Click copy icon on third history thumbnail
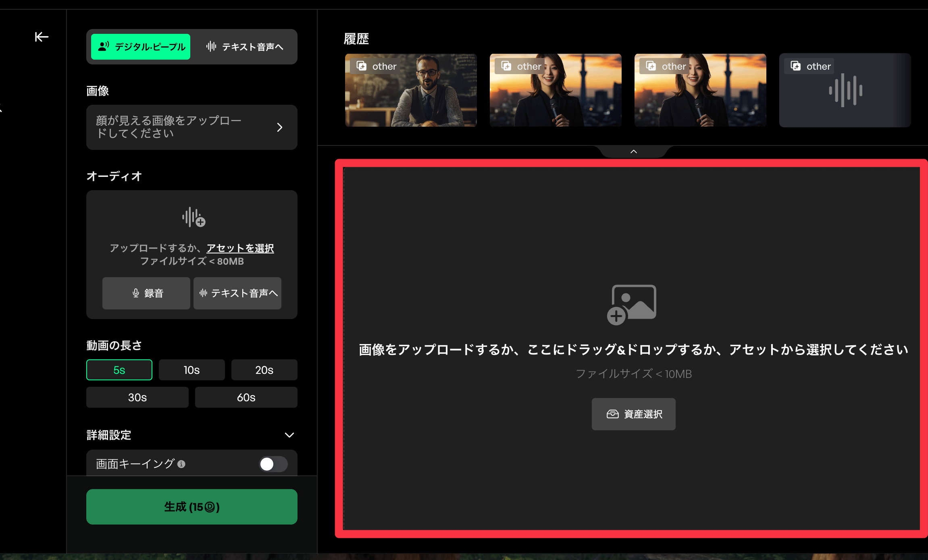This screenshot has width=928, height=560. [651, 66]
